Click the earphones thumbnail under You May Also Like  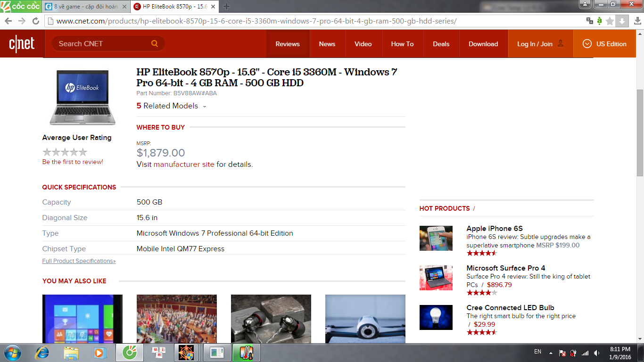(271, 319)
